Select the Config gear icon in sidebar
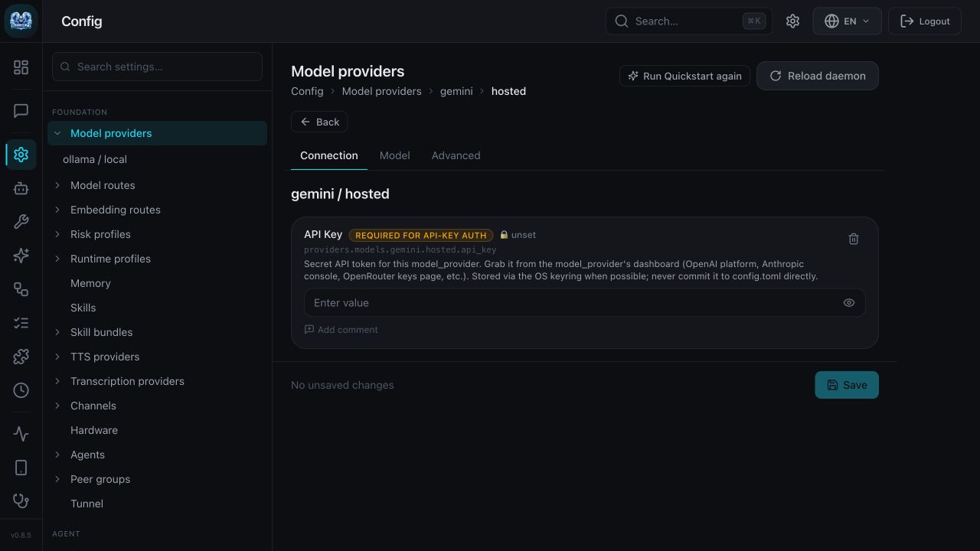The width and height of the screenshot is (980, 551). point(21,155)
